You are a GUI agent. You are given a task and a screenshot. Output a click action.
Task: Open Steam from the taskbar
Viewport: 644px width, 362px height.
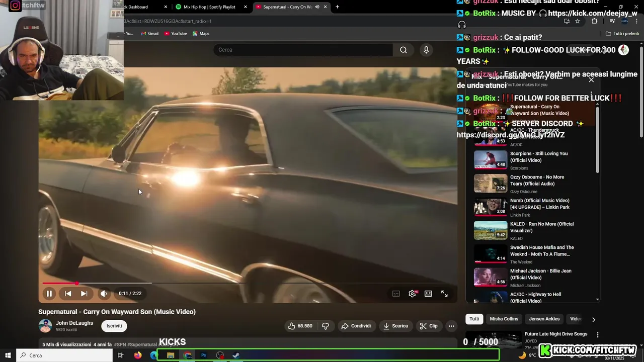coord(236,355)
